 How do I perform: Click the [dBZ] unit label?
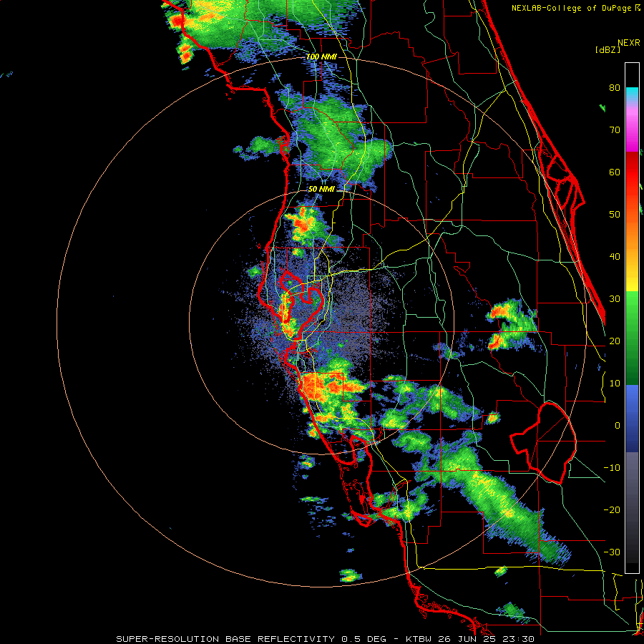(608, 49)
